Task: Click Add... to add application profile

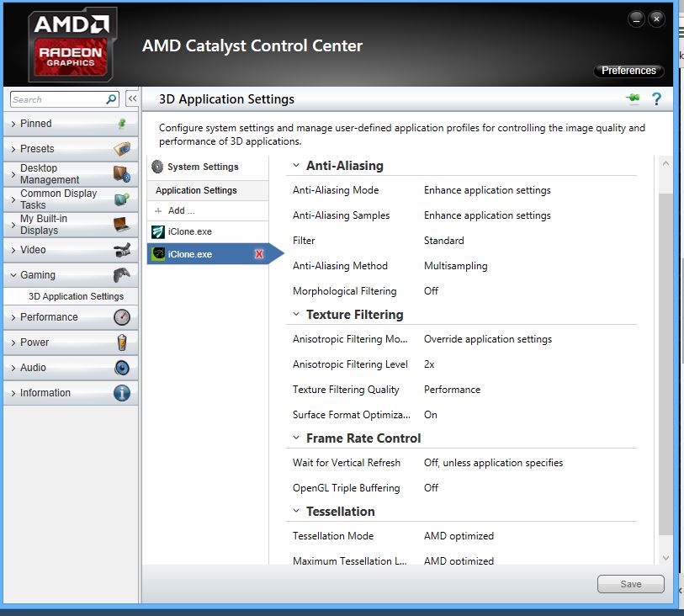Action: pos(180,210)
